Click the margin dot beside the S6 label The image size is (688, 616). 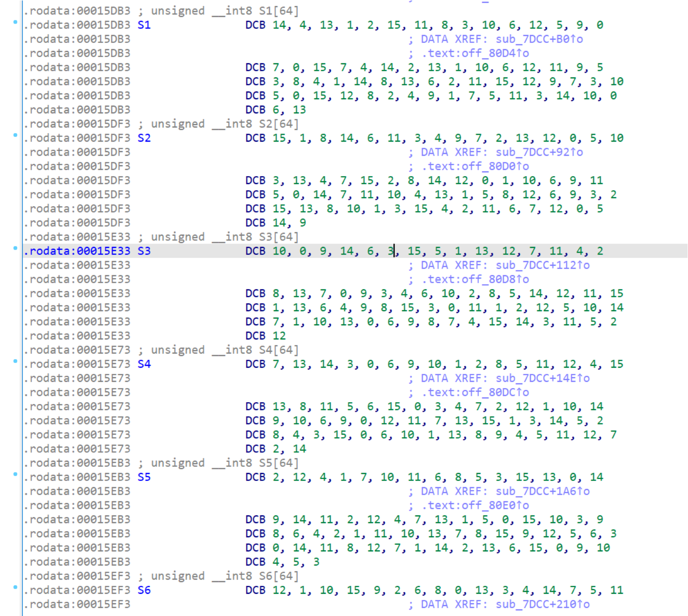coord(15,587)
